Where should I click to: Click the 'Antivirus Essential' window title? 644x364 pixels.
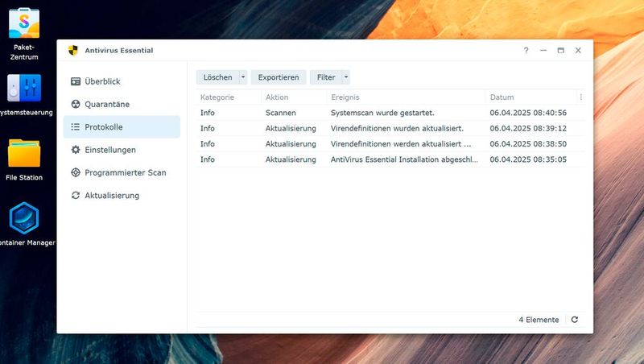tap(119, 50)
